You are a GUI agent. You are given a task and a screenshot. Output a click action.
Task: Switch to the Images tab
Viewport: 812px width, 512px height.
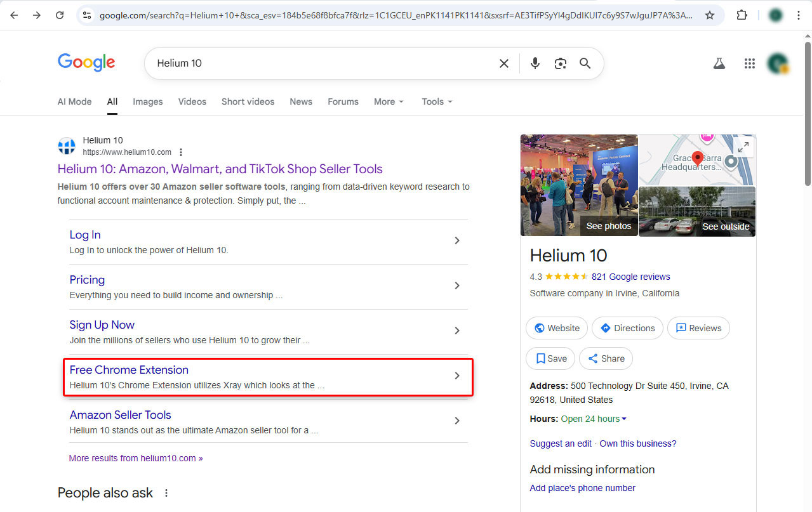[148, 102]
